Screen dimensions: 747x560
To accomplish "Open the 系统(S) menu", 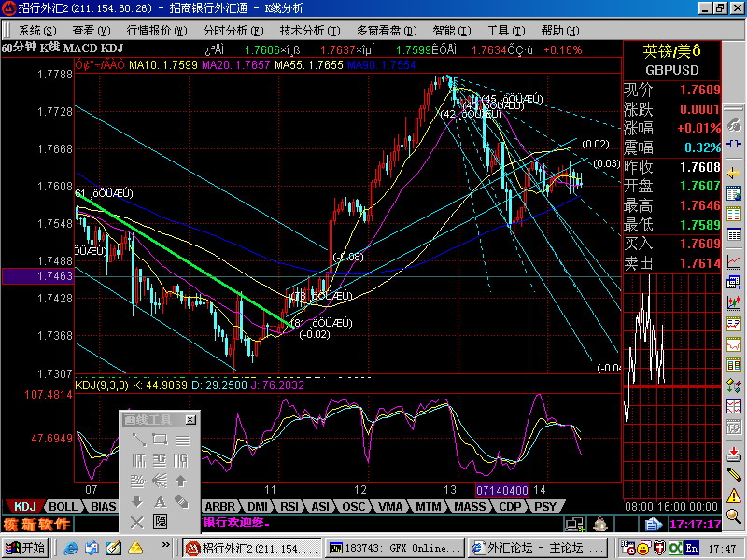I will point(37,31).
